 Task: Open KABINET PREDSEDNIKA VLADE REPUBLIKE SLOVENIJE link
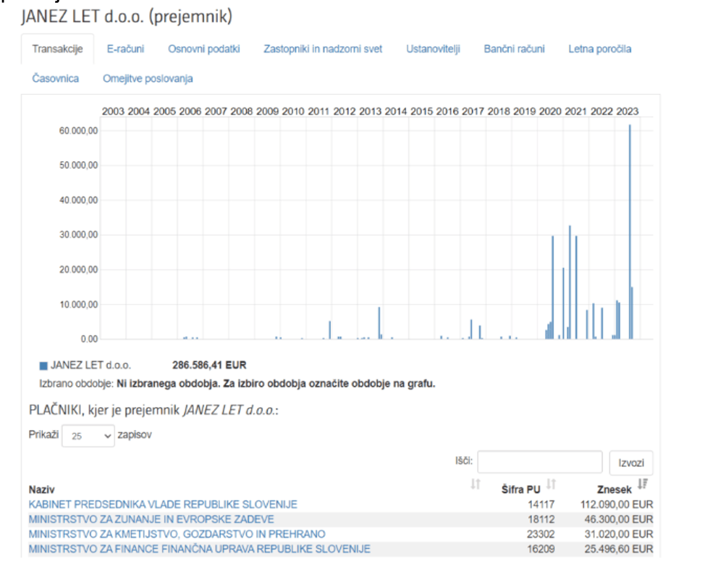163,504
